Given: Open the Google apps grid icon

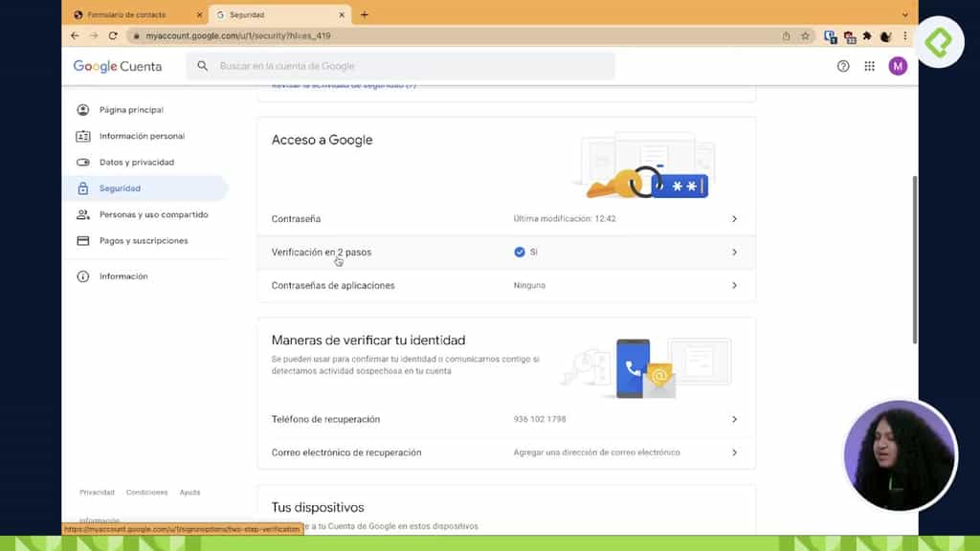Looking at the screenshot, I should tap(870, 66).
